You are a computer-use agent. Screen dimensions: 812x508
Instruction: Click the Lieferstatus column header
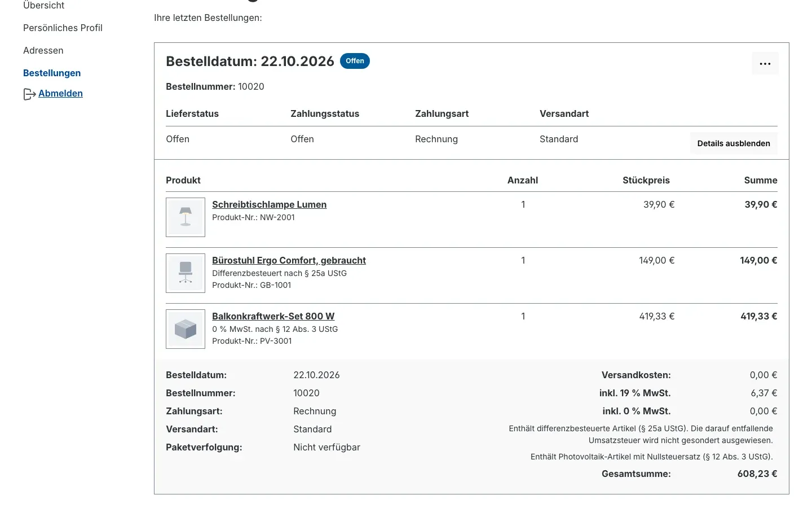[192, 113]
